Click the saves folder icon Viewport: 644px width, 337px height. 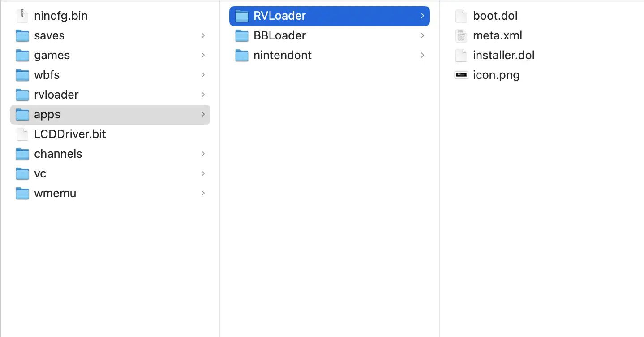(x=22, y=35)
